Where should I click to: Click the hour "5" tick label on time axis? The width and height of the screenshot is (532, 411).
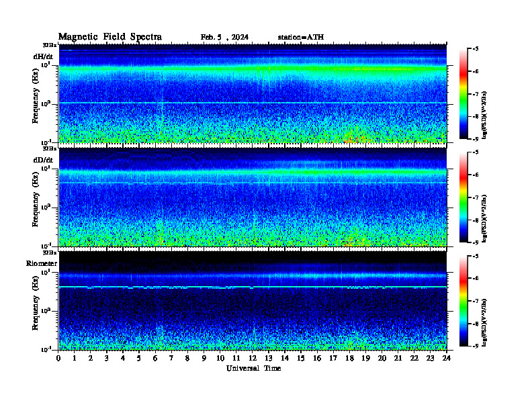coord(139,359)
